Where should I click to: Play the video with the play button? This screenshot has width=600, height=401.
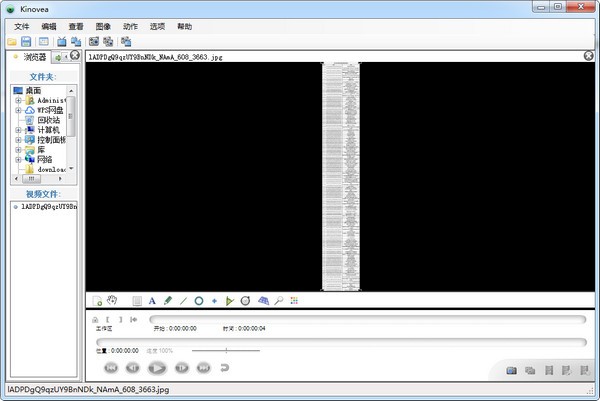tap(157, 368)
